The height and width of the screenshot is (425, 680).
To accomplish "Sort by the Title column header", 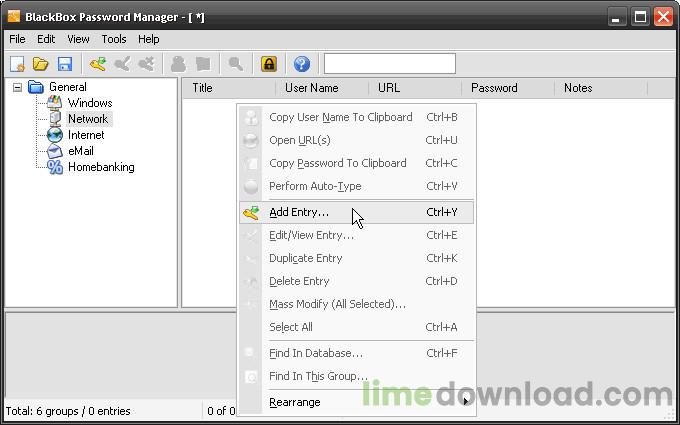I will pos(229,88).
